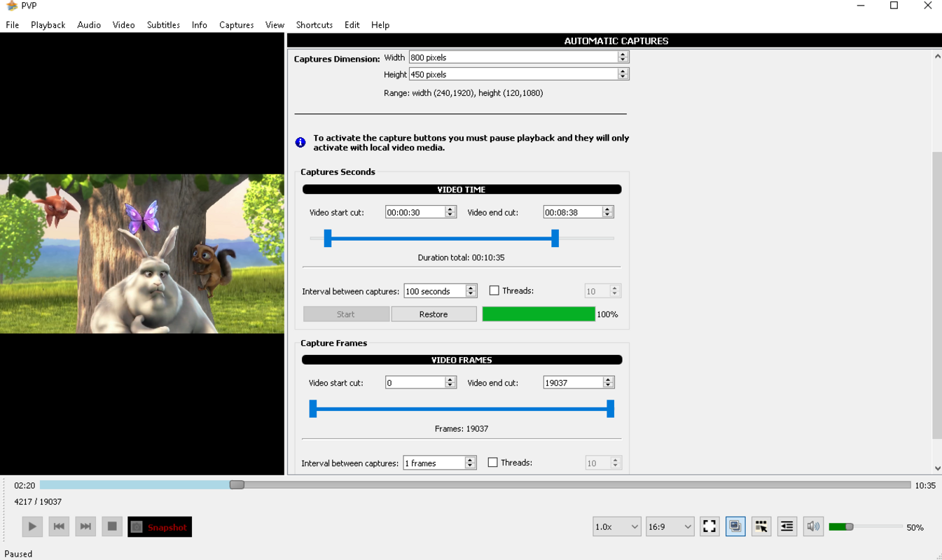Viewport: 942px width, 560px height.
Task: Open the File menu
Action: click(x=13, y=24)
